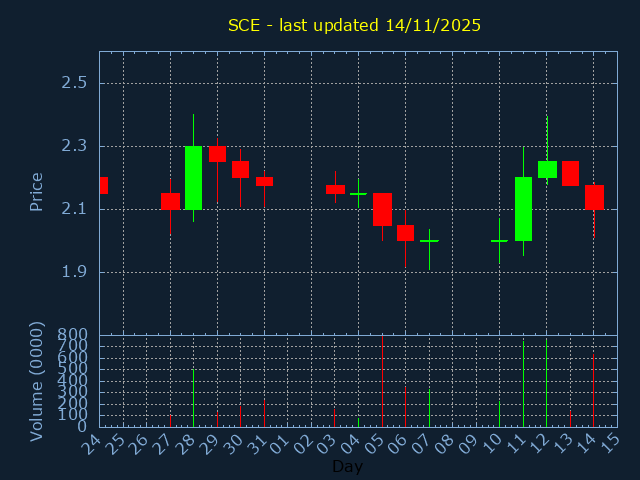Click the green volume bar on day 12
The width and height of the screenshot is (640, 480).
point(546,383)
